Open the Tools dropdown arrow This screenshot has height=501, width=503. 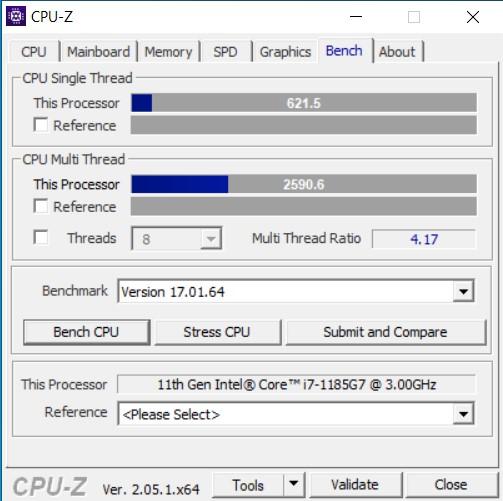pyautogui.click(x=294, y=484)
